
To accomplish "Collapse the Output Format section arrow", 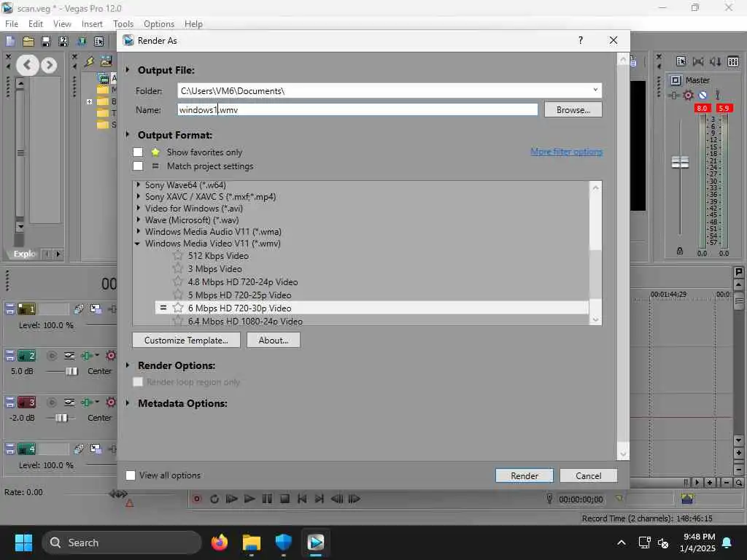I will click(x=128, y=134).
